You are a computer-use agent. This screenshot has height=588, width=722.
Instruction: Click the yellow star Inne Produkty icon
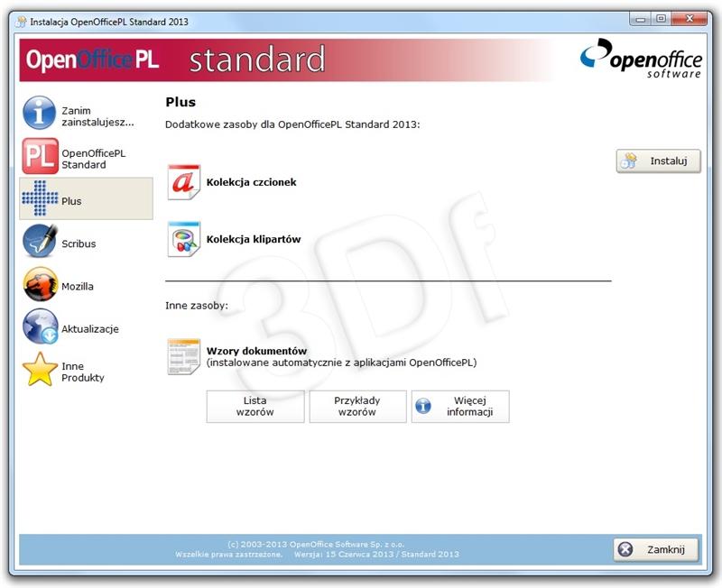40,370
